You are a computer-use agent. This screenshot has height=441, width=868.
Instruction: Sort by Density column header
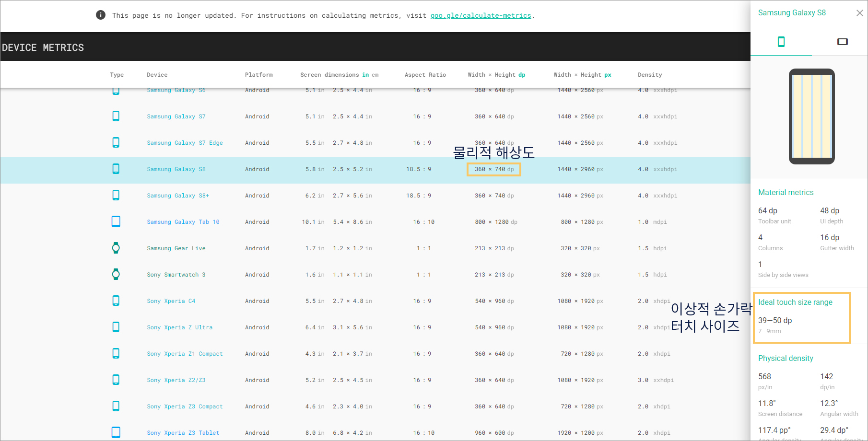(x=650, y=75)
